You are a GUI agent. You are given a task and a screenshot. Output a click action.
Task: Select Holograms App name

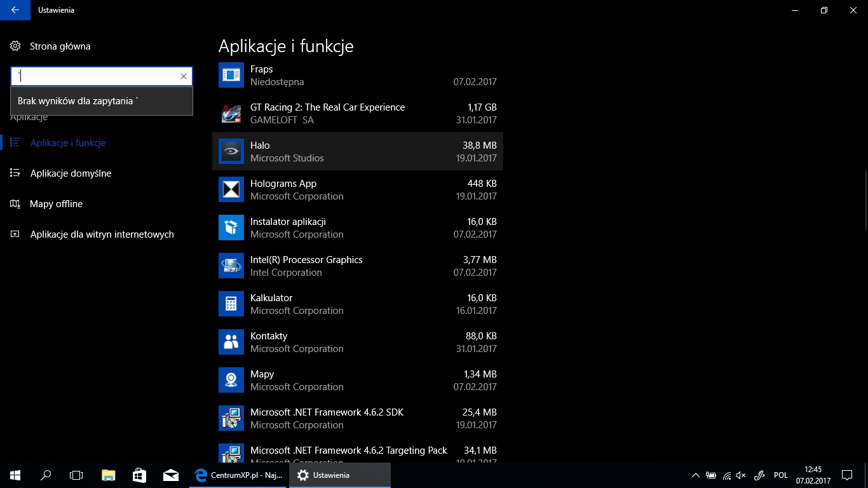click(283, 184)
